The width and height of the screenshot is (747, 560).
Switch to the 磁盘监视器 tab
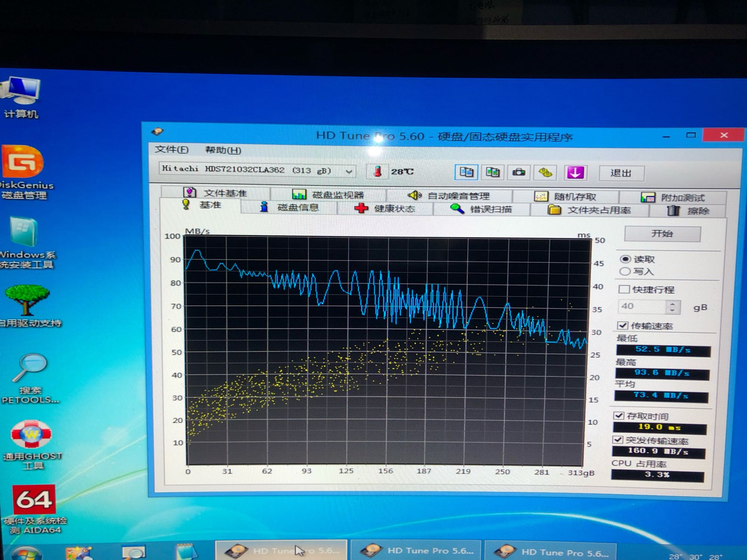click(328, 195)
